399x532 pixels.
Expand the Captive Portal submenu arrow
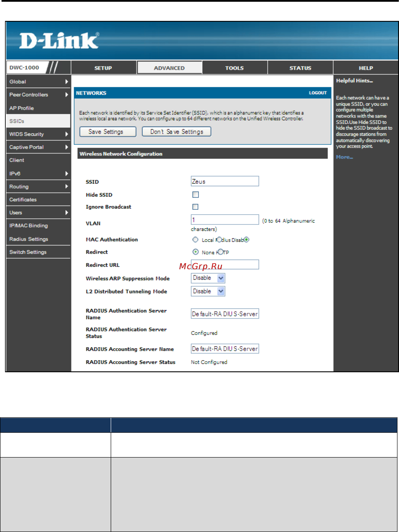tap(67, 147)
